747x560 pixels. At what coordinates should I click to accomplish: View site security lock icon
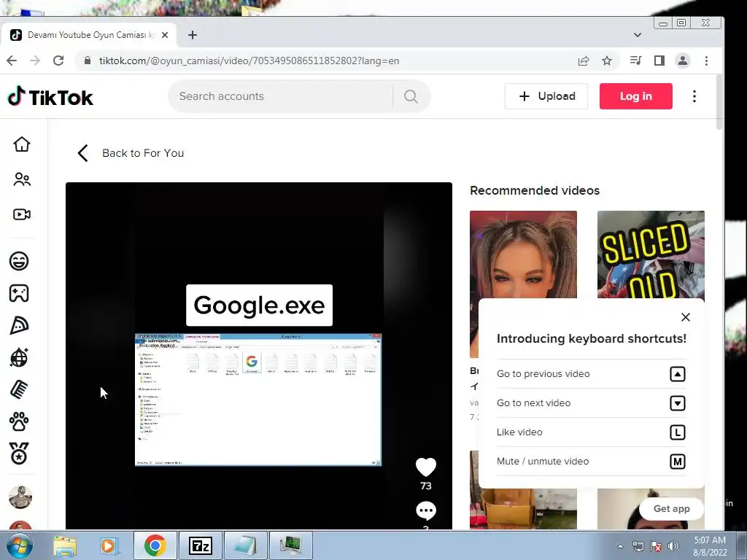[87, 61]
